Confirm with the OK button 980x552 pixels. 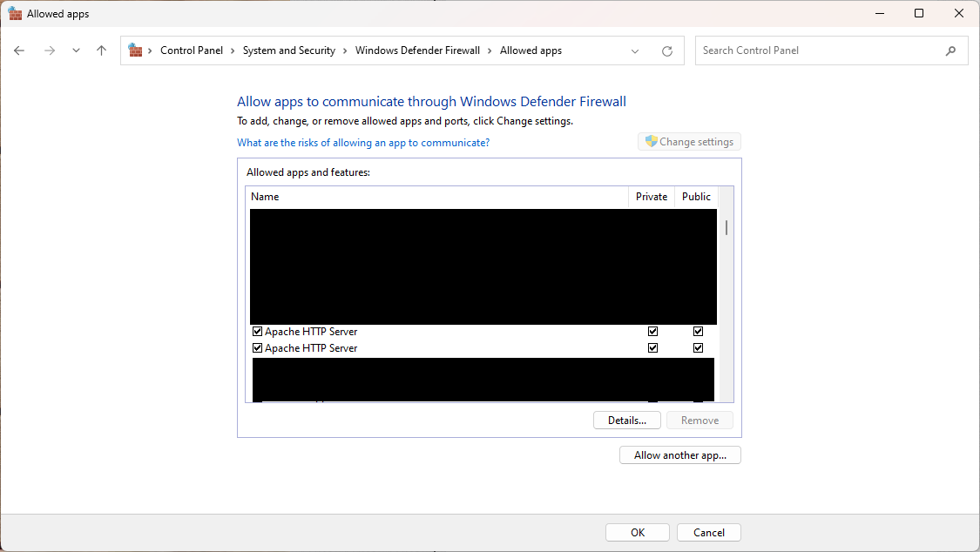click(x=638, y=533)
